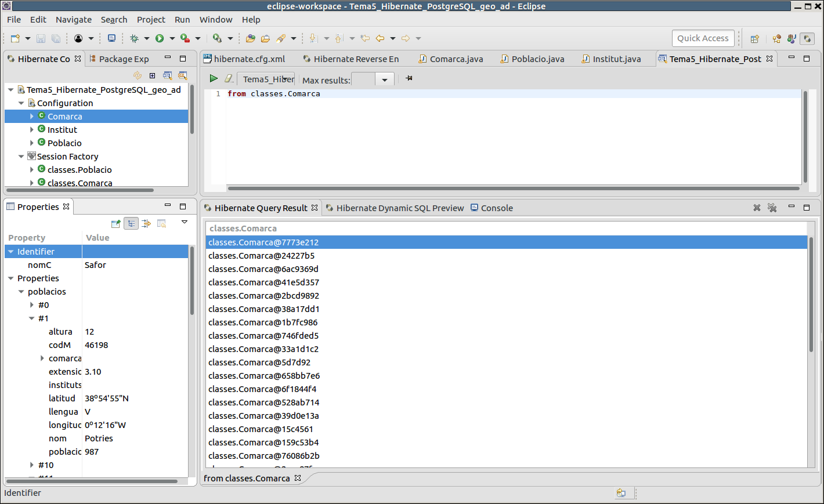This screenshot has width=824, height=504.
Task: Click the eraser icon to clear the query editor
Action: point(229,79)
